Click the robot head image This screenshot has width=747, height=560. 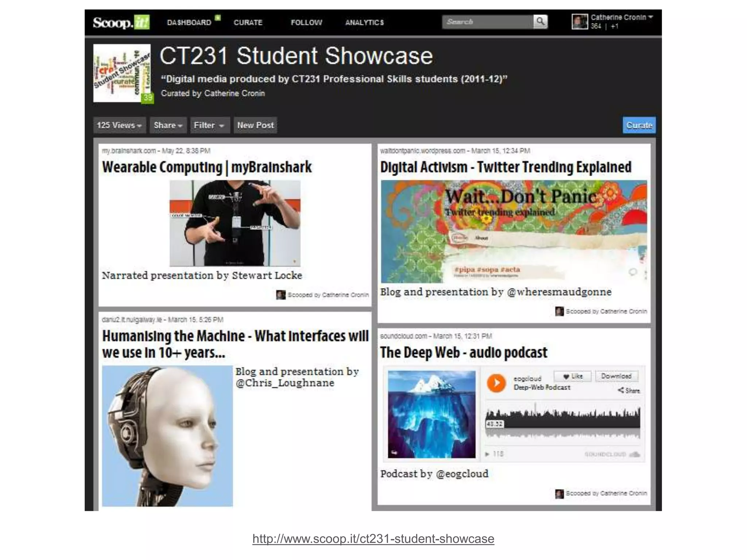pyautogui.click(x=167, y=436)
